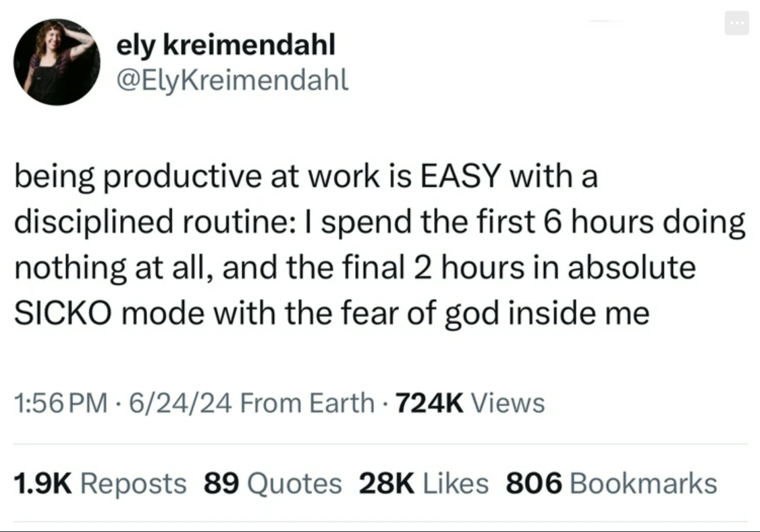Open the tweet options menu via ellipsis icon
The image size is (760, 532).
(737, 22)
